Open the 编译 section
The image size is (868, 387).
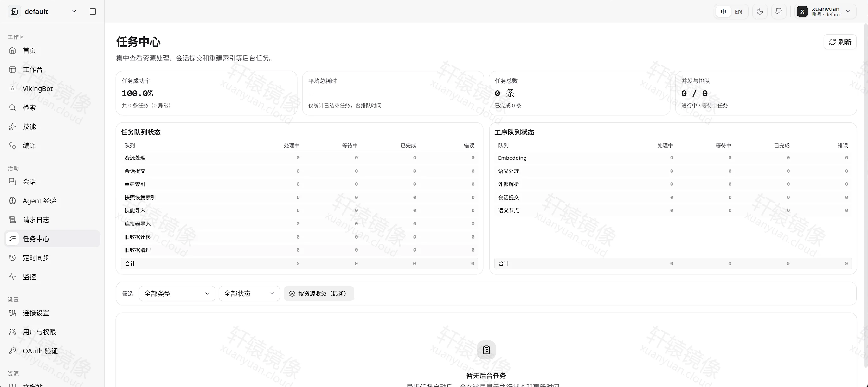52,145
